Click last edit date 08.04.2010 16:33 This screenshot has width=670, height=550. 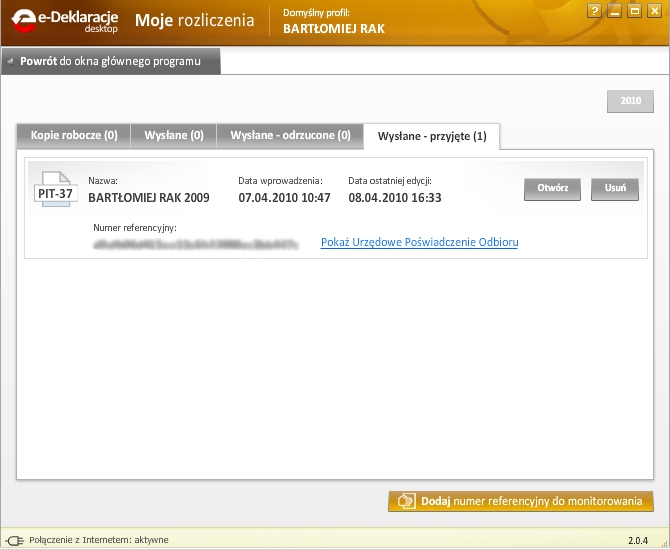(x=395, y=198)
